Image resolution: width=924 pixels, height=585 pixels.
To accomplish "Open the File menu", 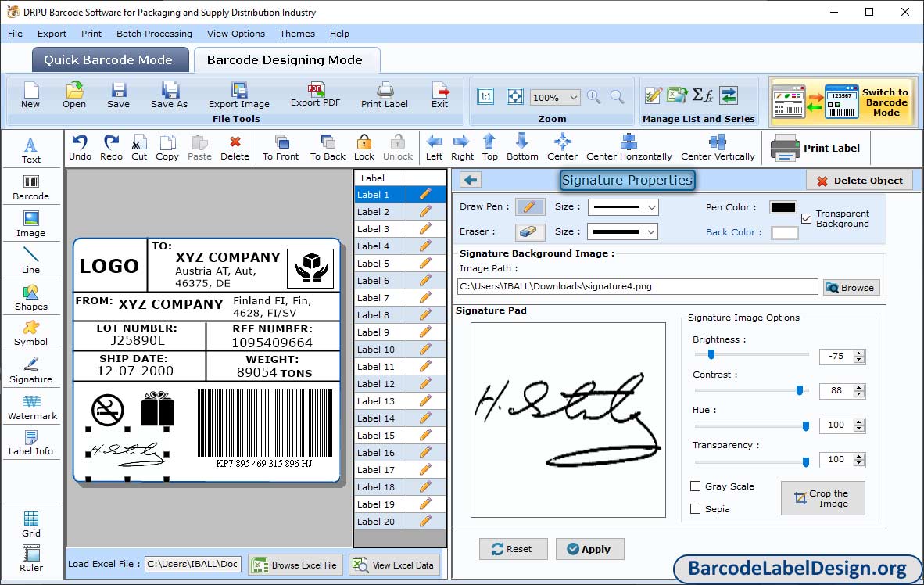I will 15,34.
